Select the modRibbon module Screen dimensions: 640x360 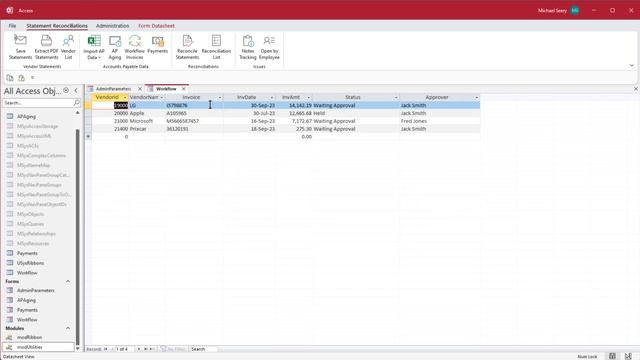[x=29, y=337]
